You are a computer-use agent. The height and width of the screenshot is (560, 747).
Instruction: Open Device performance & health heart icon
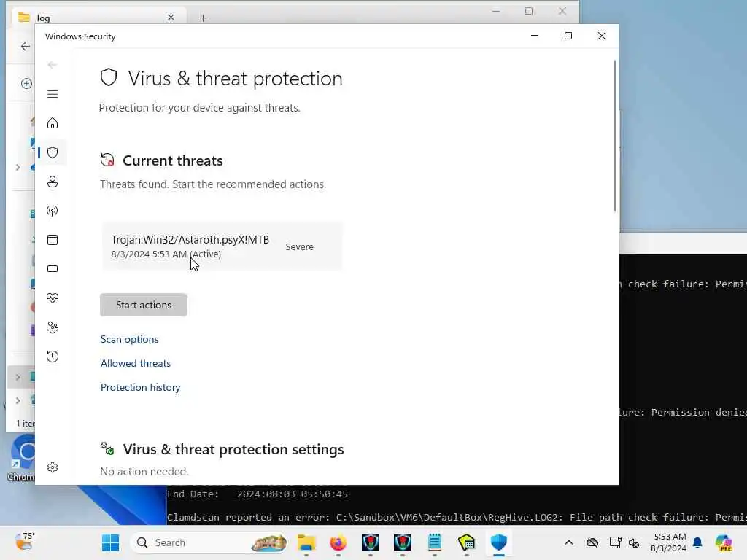pyautogui.click(x=53, y=298)
